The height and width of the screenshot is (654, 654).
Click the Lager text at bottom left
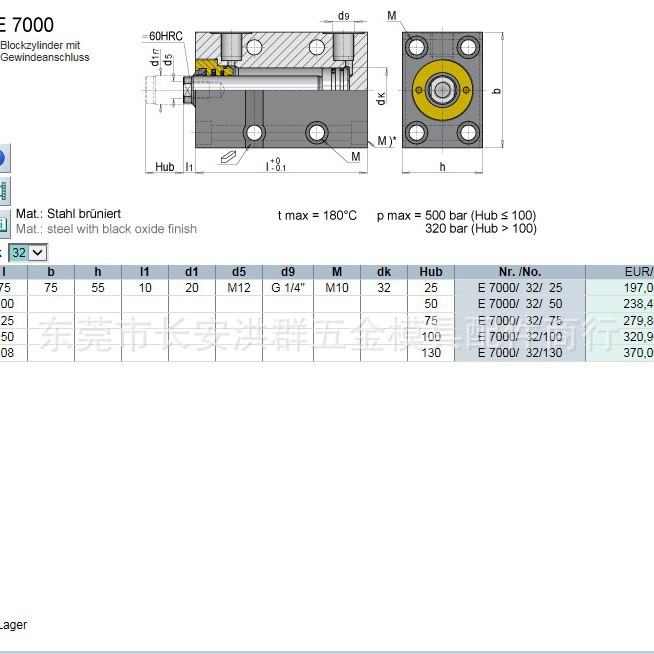click(x=13, y=625)
